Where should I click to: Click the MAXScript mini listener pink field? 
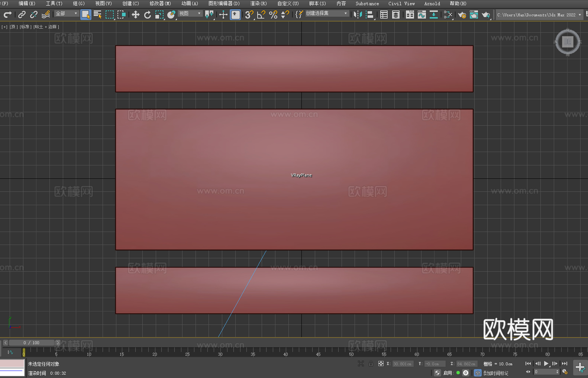pos(12,364)
